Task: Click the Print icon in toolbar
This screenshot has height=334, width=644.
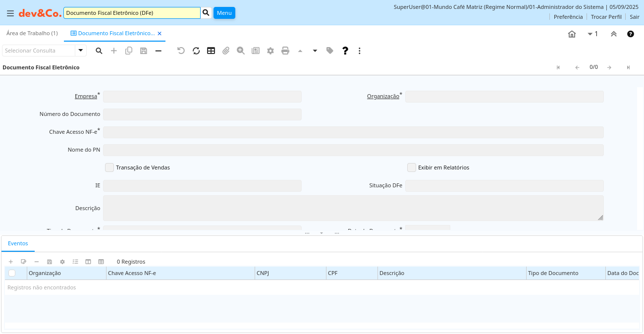Action: pyautogui.click(x=285, y=51)
